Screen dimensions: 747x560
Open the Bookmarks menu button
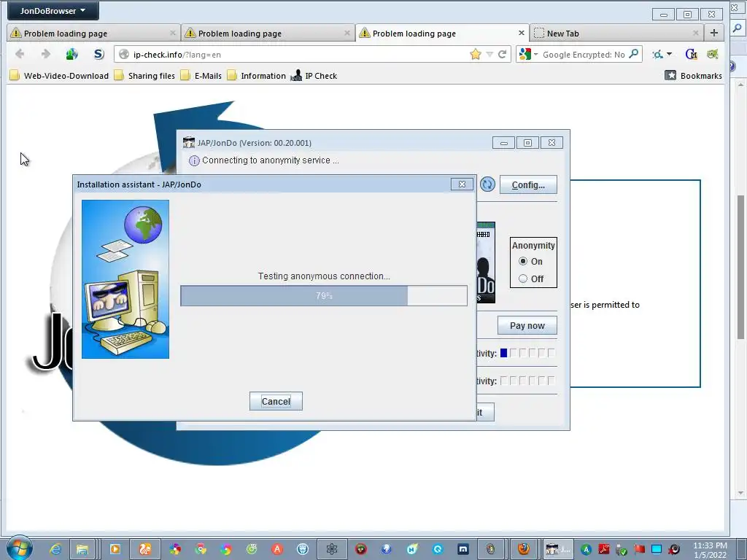693,76
